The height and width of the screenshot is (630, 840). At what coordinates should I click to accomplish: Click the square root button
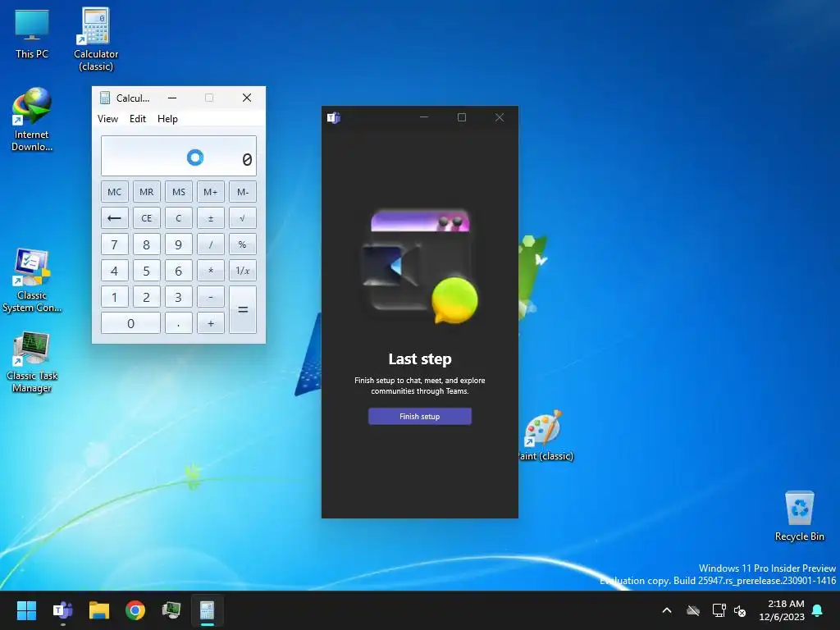click(x=243, y=218)
